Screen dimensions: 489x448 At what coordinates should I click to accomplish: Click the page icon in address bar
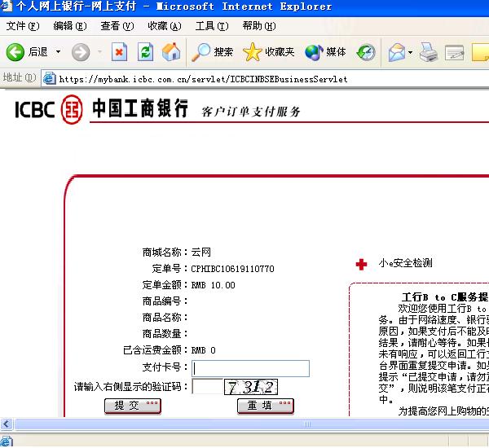pos(49,78)
